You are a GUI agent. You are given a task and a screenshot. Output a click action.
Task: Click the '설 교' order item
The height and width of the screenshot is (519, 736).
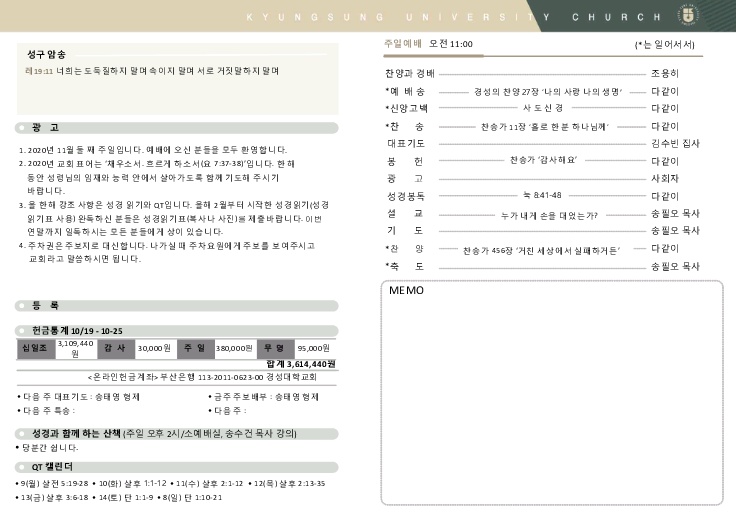coord(405,214)
